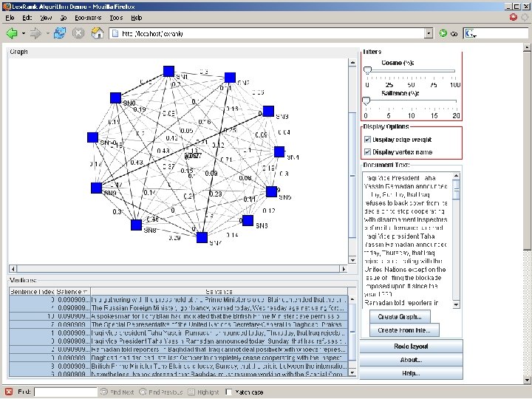Click the Sentence Index column header
532x399 pixels.
(33, 291)
